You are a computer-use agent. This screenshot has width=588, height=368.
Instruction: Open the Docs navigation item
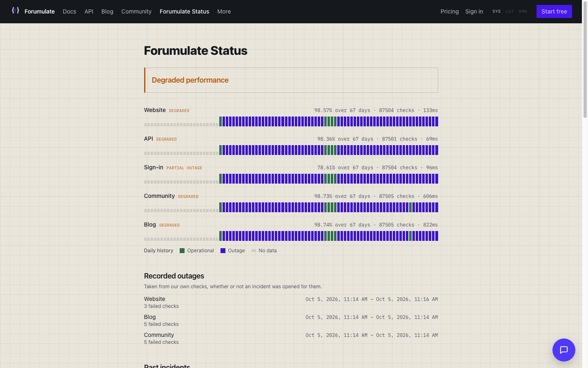69,11
